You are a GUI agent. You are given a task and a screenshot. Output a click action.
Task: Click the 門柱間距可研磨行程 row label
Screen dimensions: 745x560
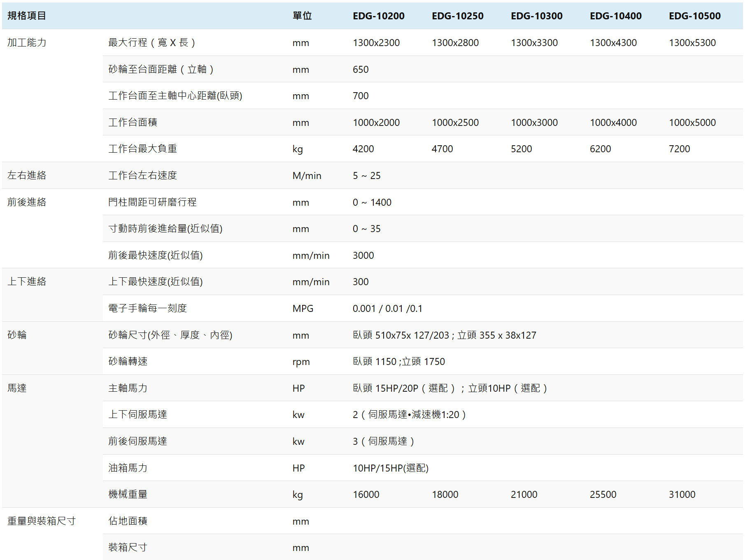pyautogui.click(x=152, y=202)
